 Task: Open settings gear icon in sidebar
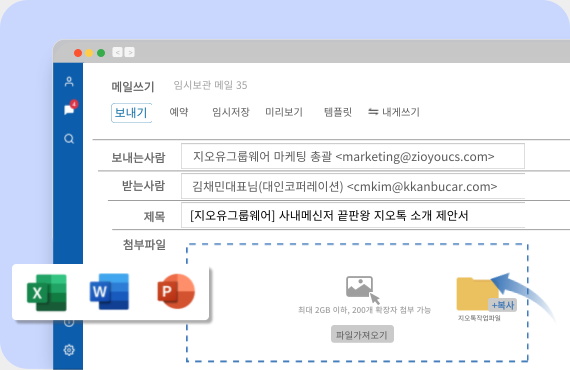(69, 350)
